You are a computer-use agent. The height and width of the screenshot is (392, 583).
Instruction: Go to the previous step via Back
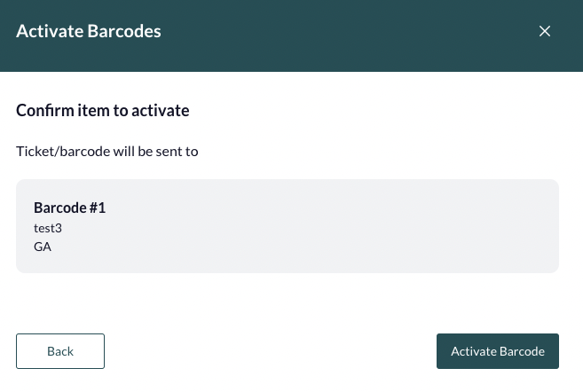pyautogui.click(x=60, y=351)
